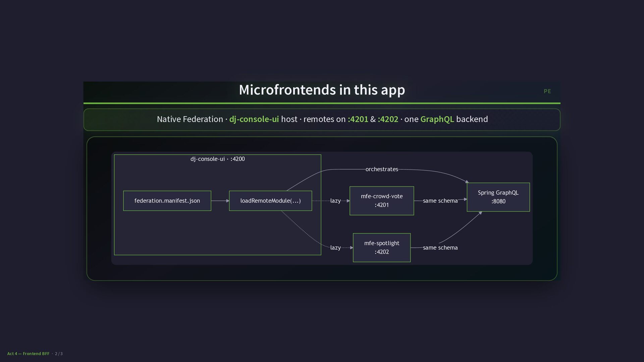The image size is (644, 362).
Task: Select the Spring GraphQL :8080 box
Action: click(498, 197)
